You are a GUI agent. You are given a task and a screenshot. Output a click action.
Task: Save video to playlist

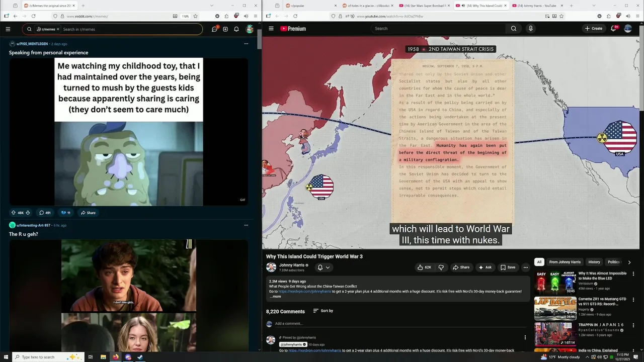tap(508, 267)
